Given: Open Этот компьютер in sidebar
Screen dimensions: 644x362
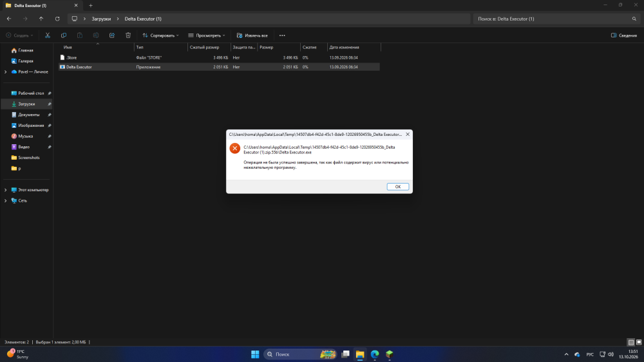Looking at the screenshot, I should pyautogui.click(x=33, y=190).
